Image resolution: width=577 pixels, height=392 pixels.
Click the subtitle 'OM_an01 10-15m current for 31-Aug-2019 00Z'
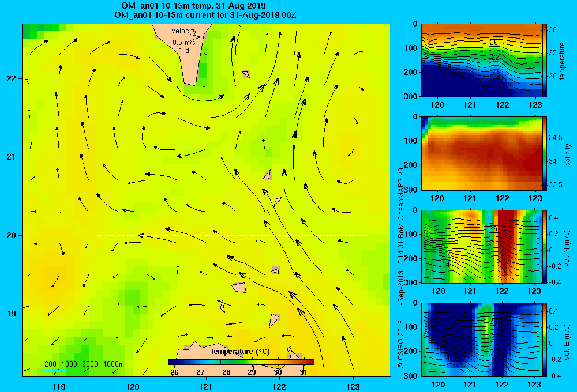click(x=205, y=15)
